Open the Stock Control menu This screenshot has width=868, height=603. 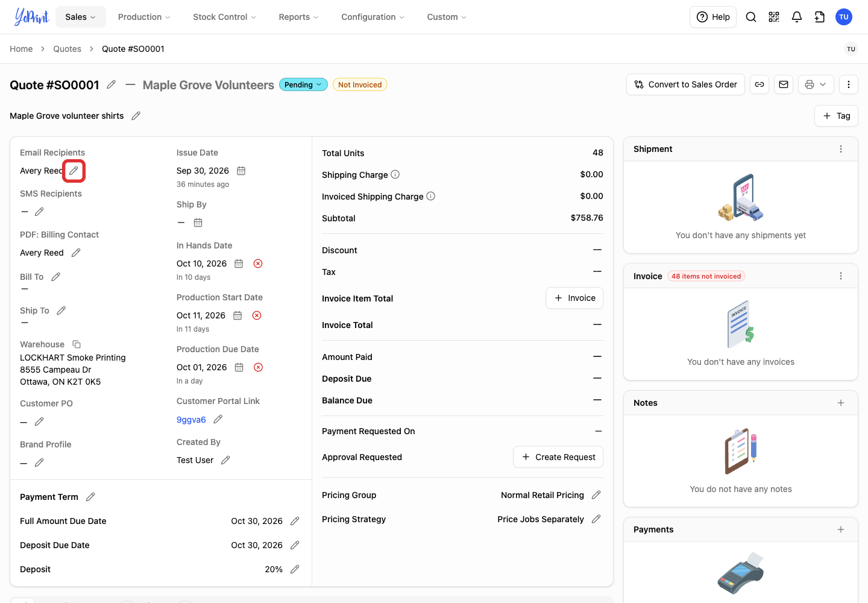pyautogui.click(x=224, y=17)
